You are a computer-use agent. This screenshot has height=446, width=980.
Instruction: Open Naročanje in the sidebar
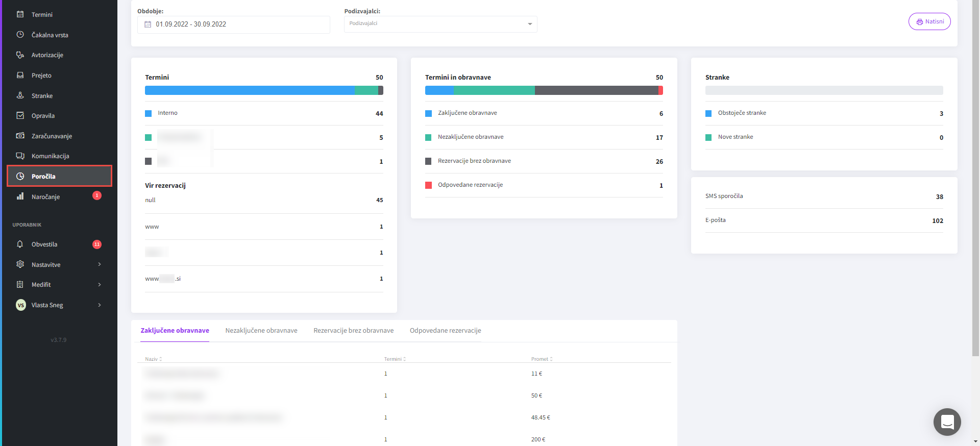[x=45, y=196]
